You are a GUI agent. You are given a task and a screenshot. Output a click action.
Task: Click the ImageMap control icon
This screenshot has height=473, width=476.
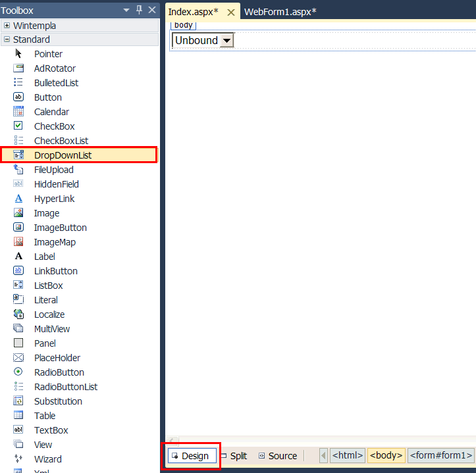click(x=18, y=242)
